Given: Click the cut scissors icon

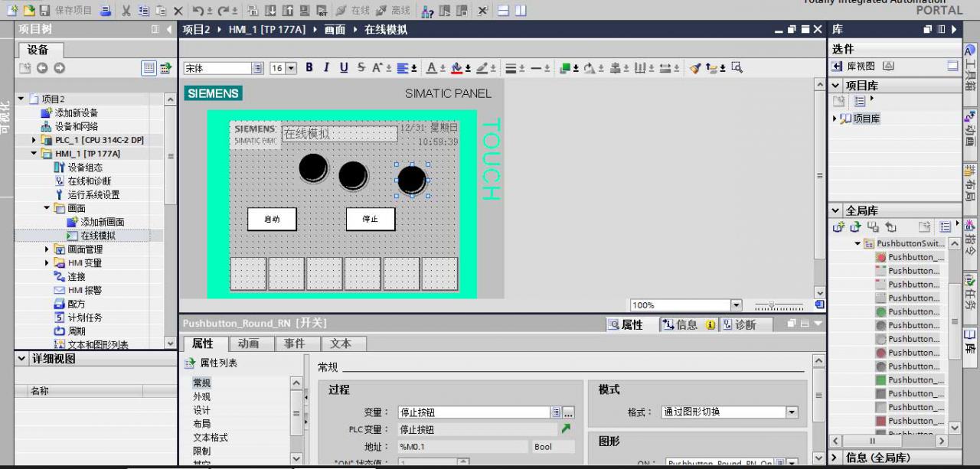Looking at the screenshot, I should [126, 11].
